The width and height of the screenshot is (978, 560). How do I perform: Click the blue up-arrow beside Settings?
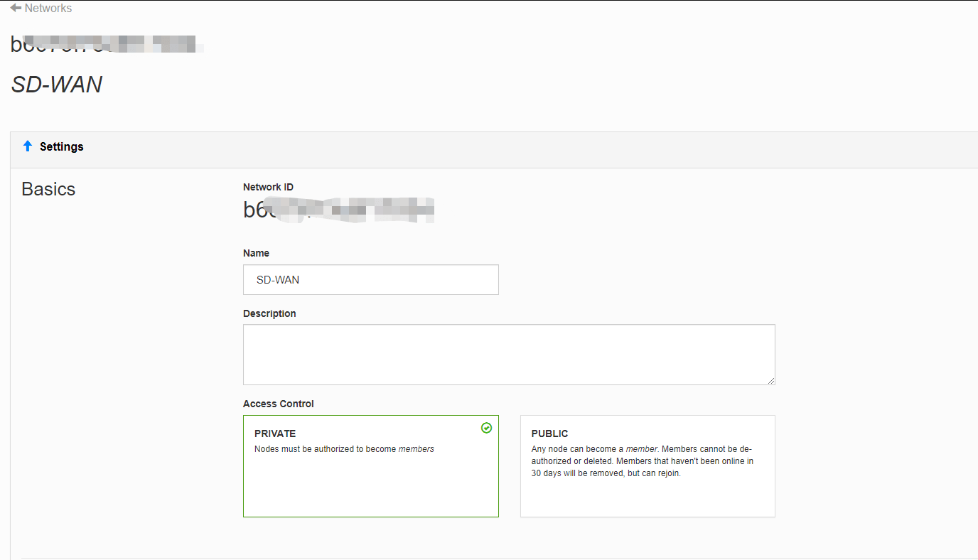click(28, 146)
